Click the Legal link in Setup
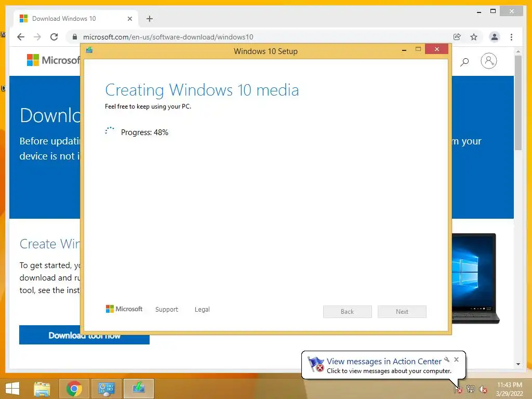 tap(202, 310)
